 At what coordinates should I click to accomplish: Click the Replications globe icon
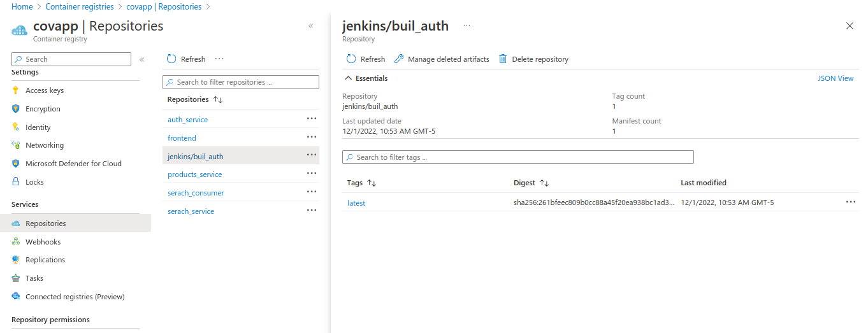point(16,260)
